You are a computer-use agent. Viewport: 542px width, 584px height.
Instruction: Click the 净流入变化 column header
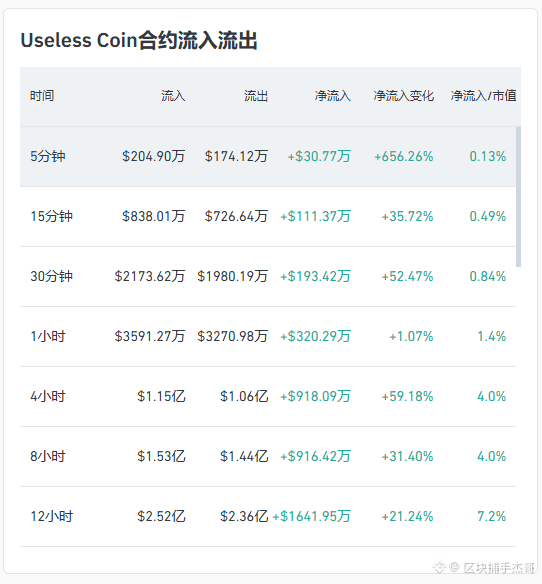[404, 96]
